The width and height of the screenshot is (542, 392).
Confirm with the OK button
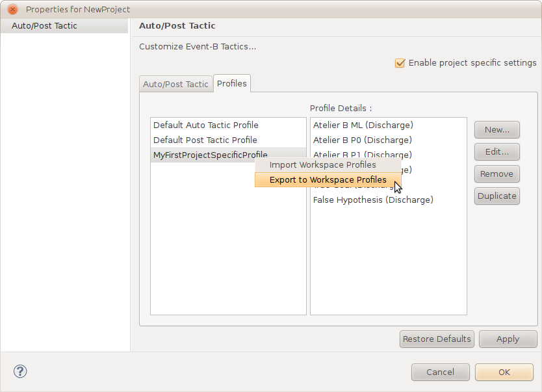click(504, 372)
